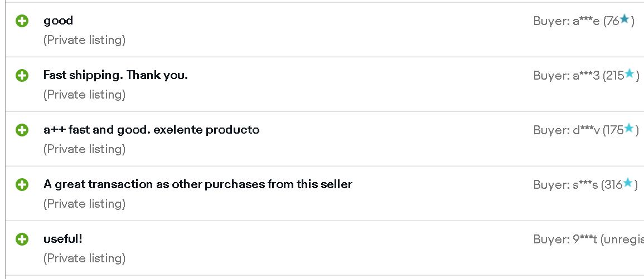The width and height of the screenshot is (644, 279).
Task: Click the star icon beside 175 score
Action: (629, 129)
